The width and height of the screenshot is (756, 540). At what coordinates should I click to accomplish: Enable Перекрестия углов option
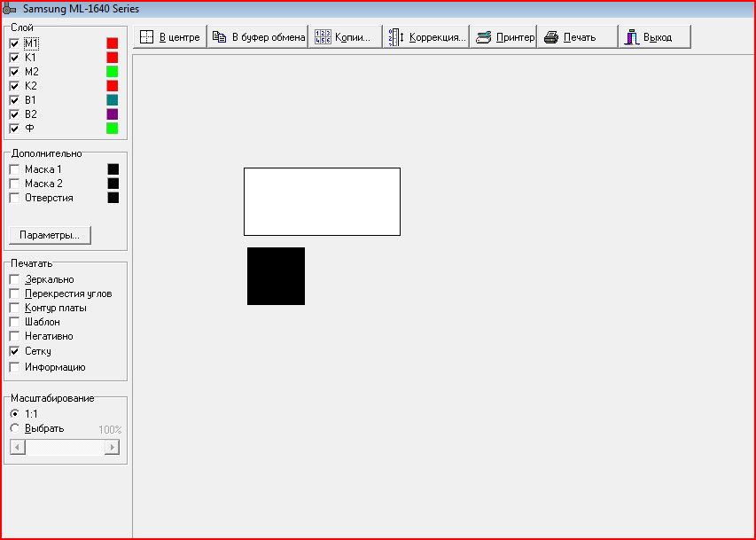14,293
